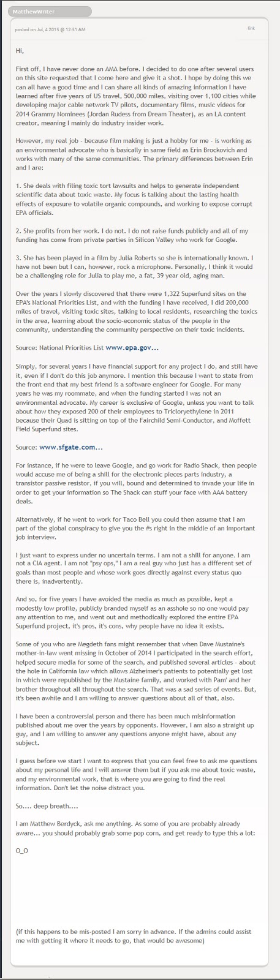
Task: Click the post permalink labeled 'link'
Action: (251, 29)
